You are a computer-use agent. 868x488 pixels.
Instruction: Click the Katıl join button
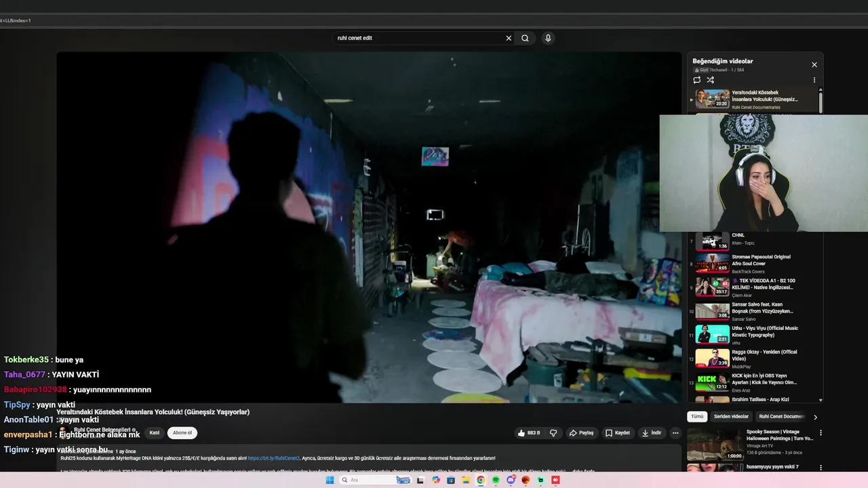(155, 433)
